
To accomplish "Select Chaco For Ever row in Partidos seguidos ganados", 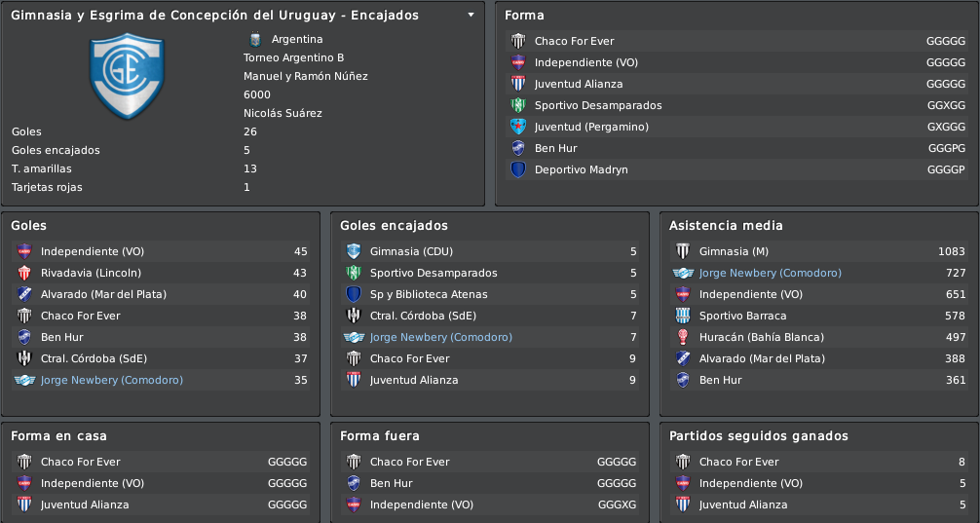I will coord(819,462).
